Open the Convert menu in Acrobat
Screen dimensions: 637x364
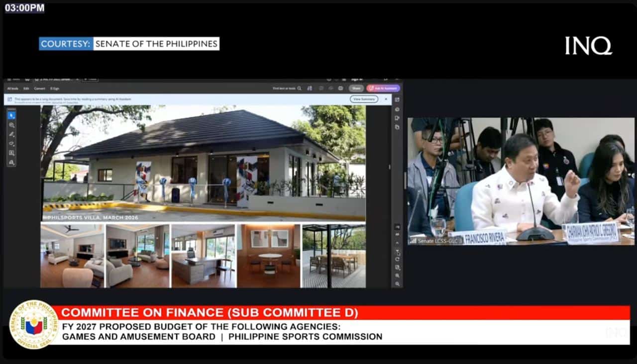[39, 89]
